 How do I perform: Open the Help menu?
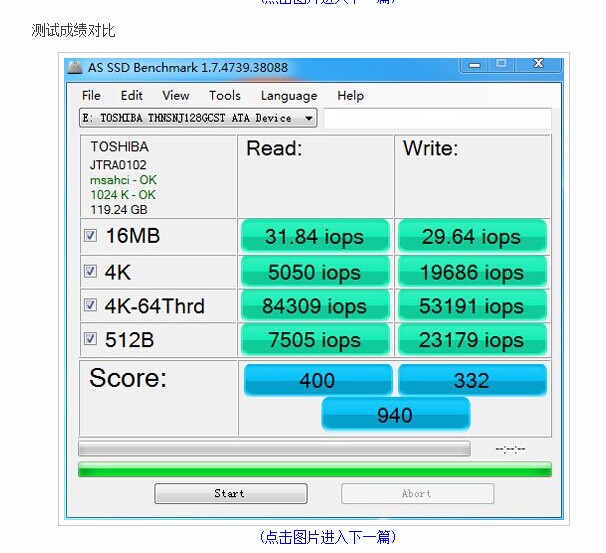tap(350, 96)
